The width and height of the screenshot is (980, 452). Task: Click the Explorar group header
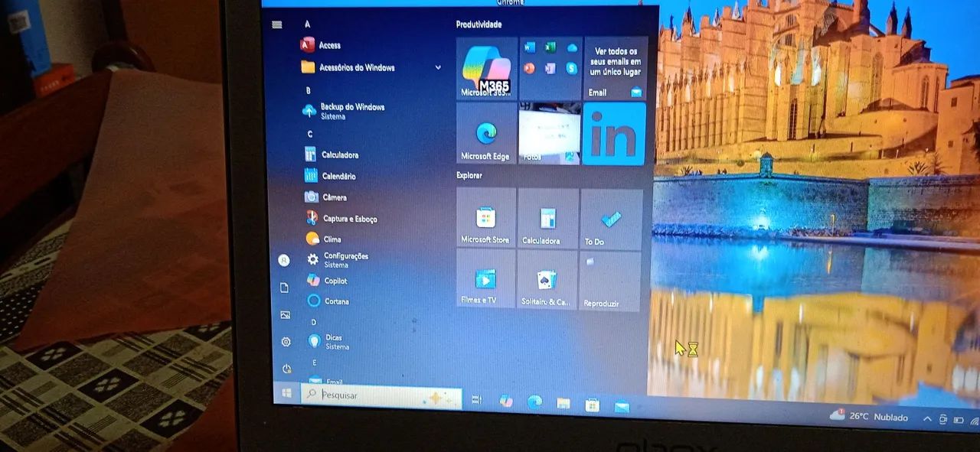pos(469,175)
